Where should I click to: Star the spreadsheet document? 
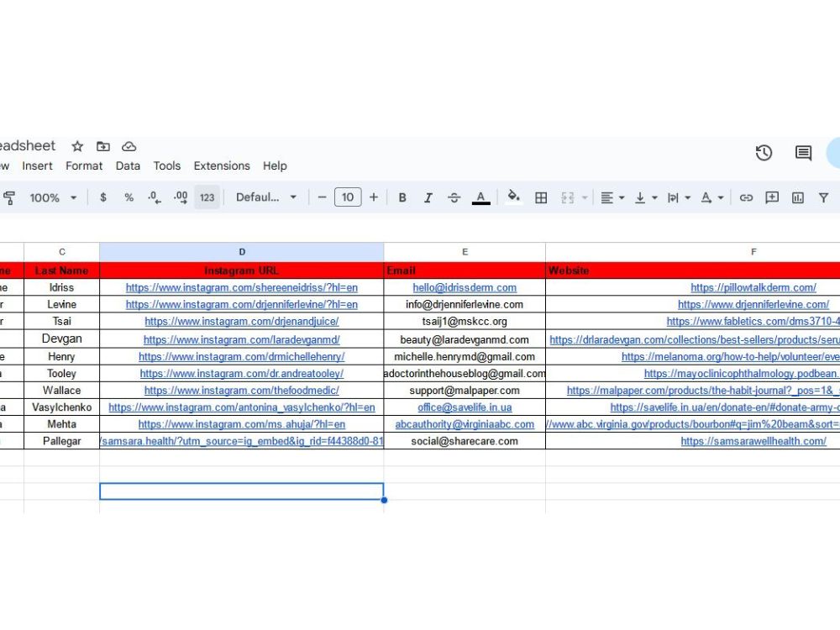pos(77,146)
